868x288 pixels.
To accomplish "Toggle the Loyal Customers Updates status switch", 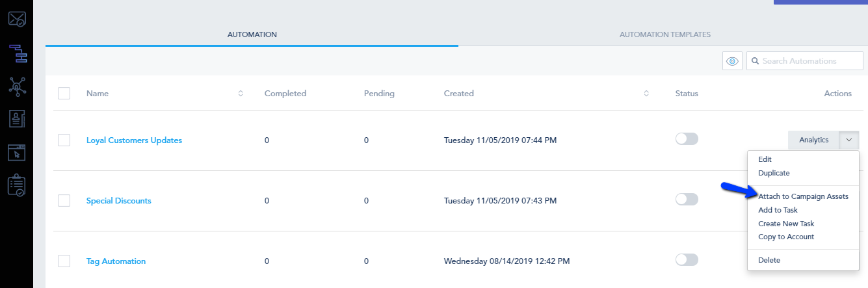I will (686, 139).
